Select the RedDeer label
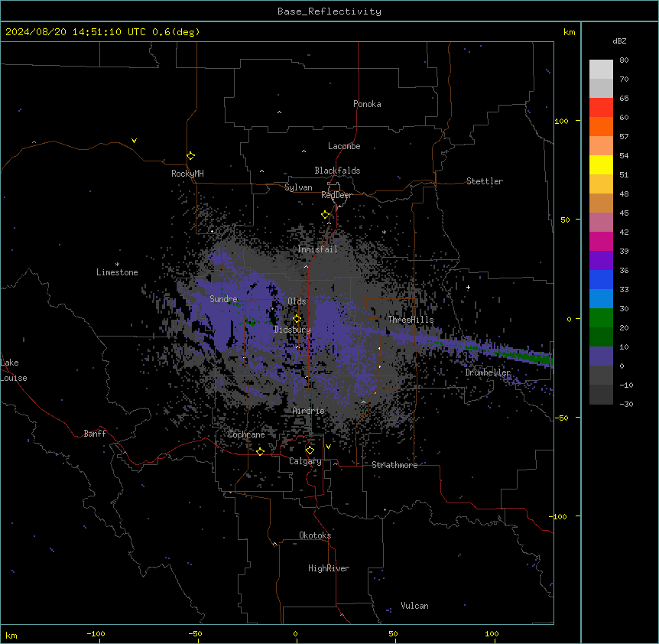 336,195
